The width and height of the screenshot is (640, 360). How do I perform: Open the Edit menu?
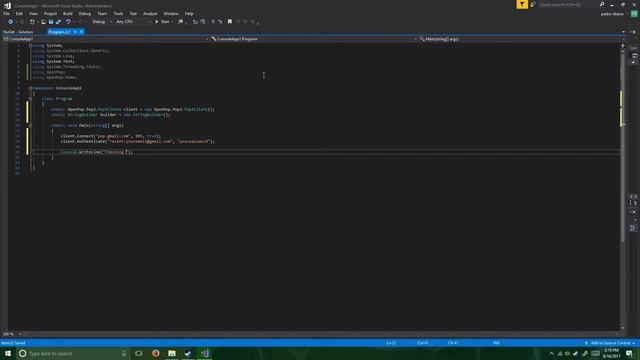[x=19, y=14]
